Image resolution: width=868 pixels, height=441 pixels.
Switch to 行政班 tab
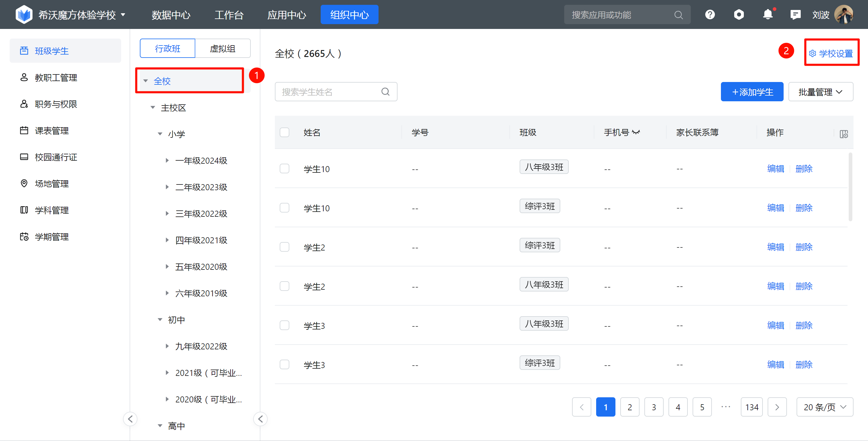click(168, 48)
